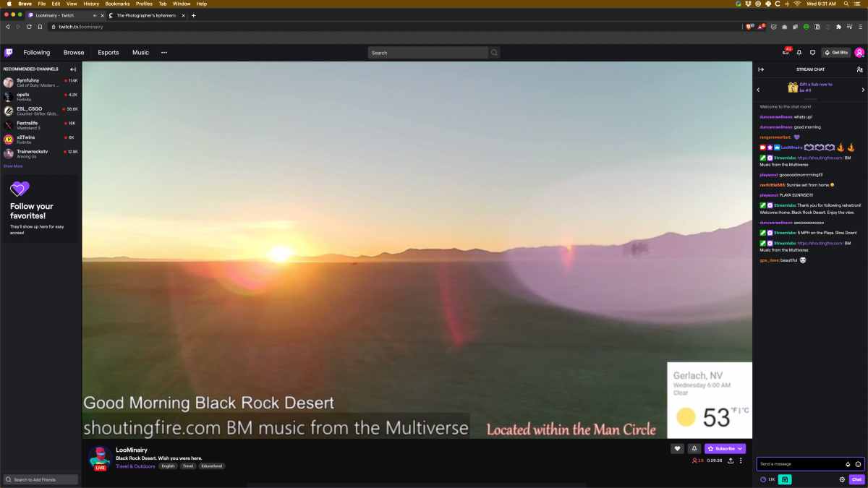Open the Browse page

(74, 52)
